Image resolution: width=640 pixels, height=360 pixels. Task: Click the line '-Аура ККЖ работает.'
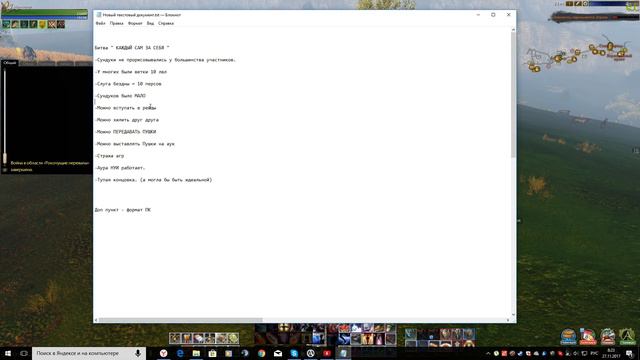pyautogui.click(x=120, y=168)
